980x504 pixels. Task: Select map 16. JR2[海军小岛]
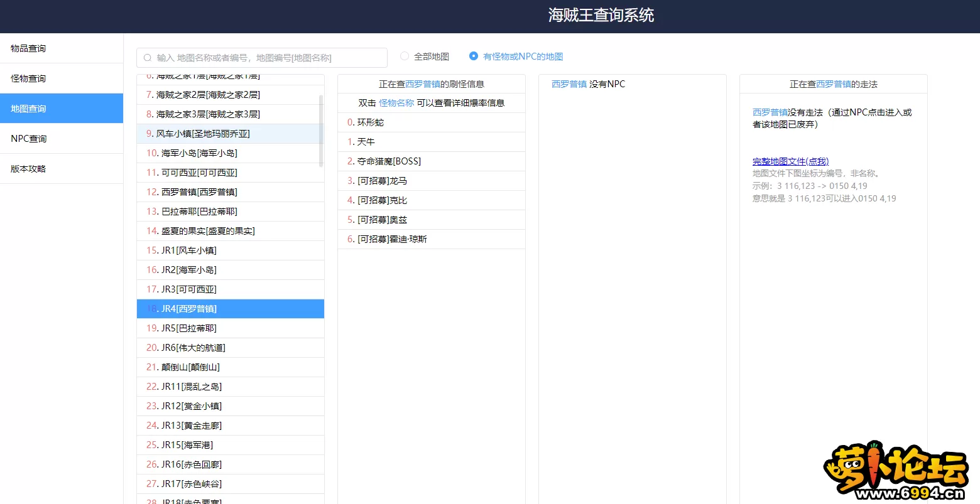[231, 270]
